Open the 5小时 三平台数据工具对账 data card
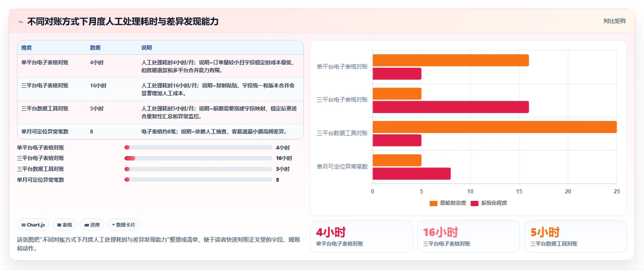 (575, 237)
